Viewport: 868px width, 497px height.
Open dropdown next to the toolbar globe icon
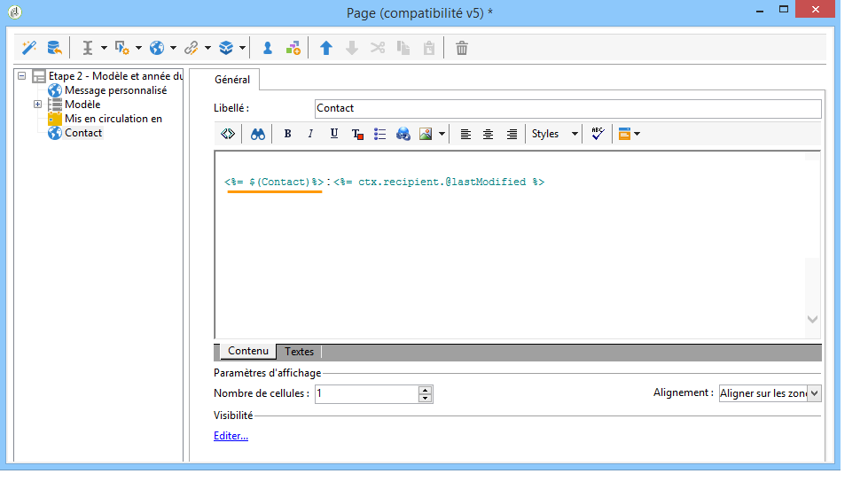(x=173, y=48)
